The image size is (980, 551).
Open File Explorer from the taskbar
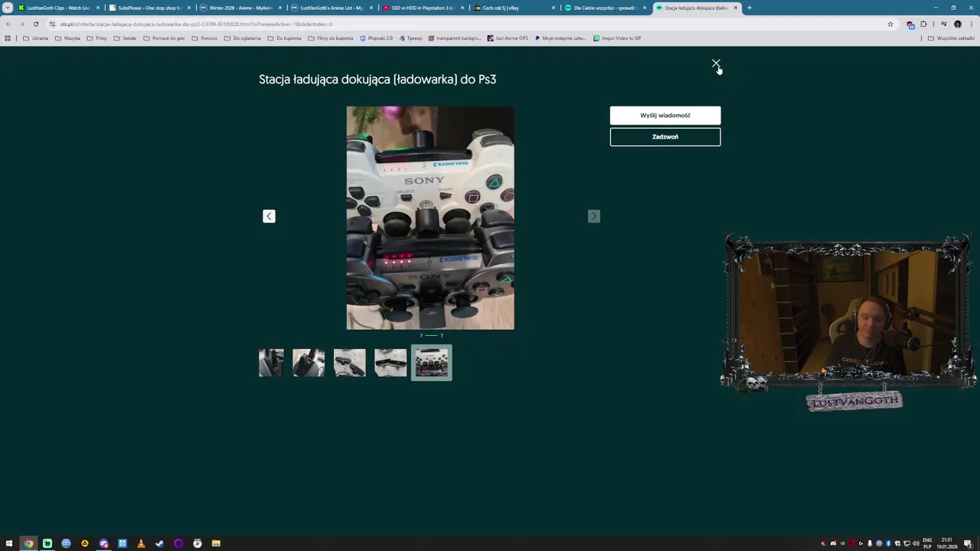click(x=216, y=543)
